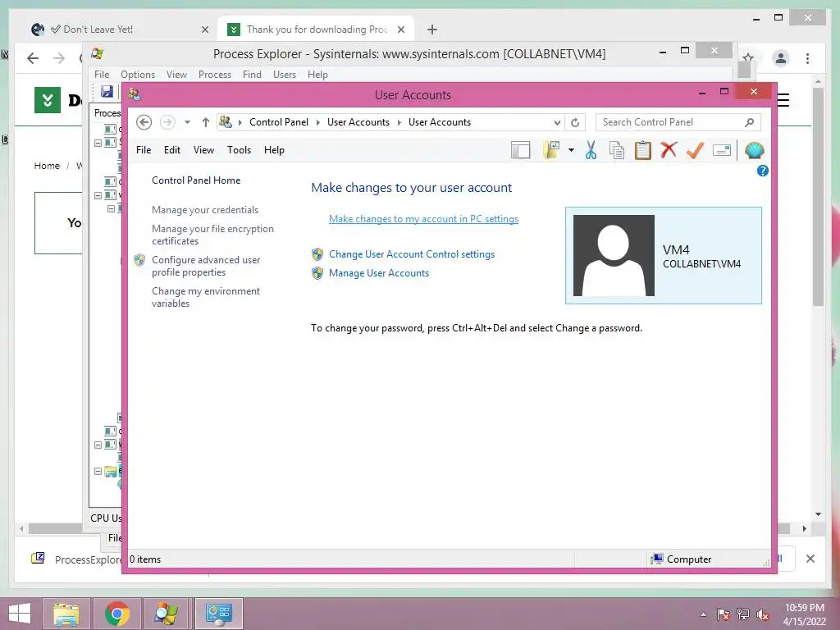Click Manage User Accounts link
The height and width of the screenshot is (630, 840).
tap(379, 273)
